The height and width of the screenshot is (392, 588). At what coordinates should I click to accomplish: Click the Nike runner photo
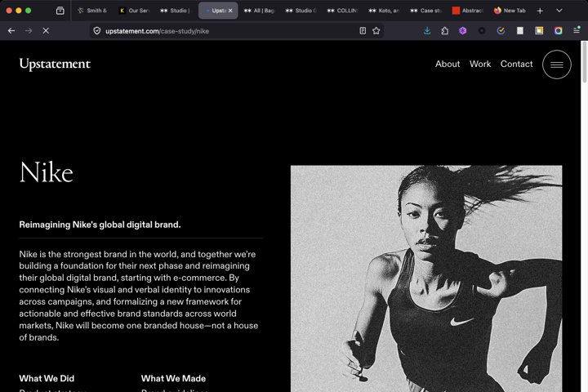426,278
